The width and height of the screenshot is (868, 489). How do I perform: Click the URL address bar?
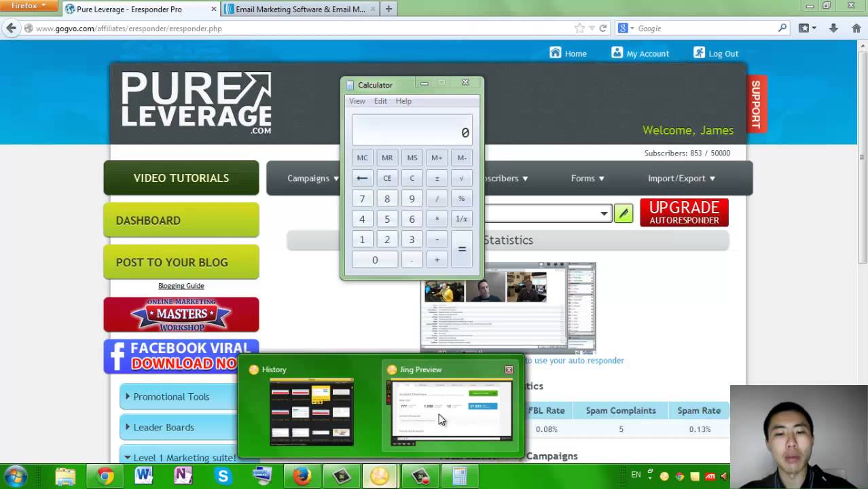point(299,29)
